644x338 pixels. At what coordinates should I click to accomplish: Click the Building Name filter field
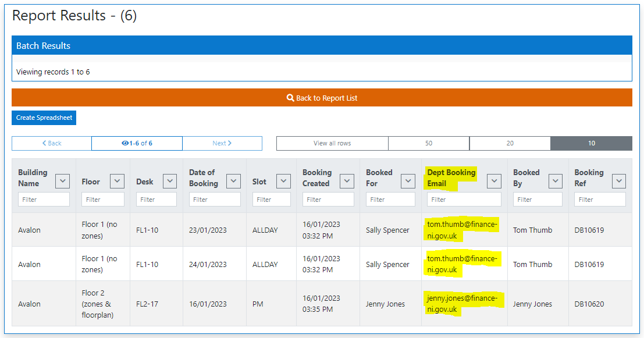point(44,199)
